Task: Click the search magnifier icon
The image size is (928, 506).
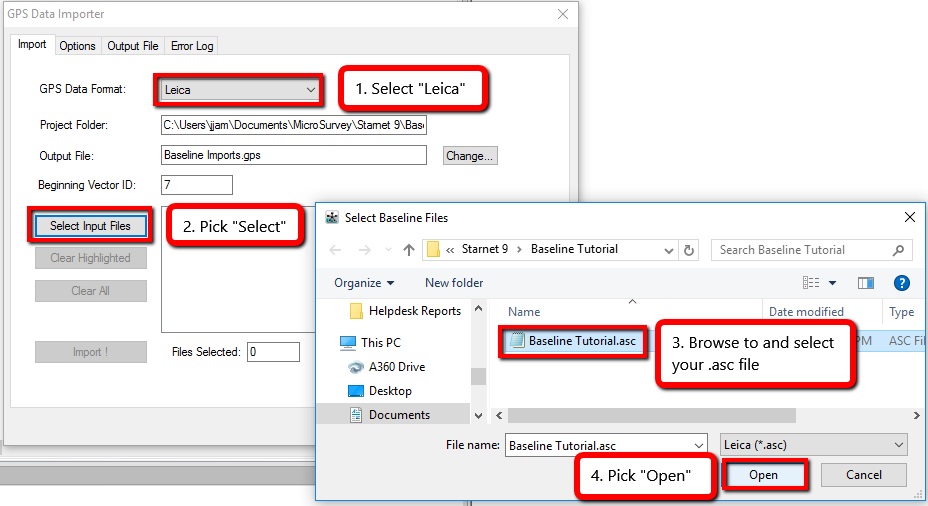Action: point(898,250)
